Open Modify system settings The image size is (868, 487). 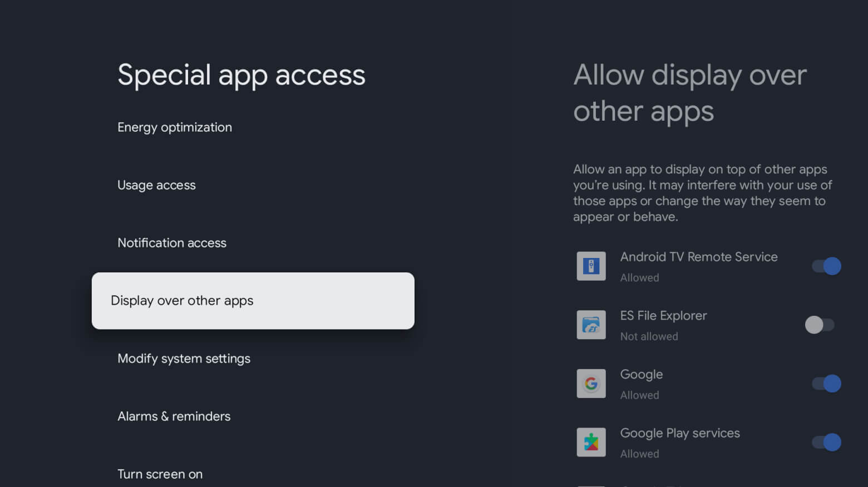pos(184,359)
